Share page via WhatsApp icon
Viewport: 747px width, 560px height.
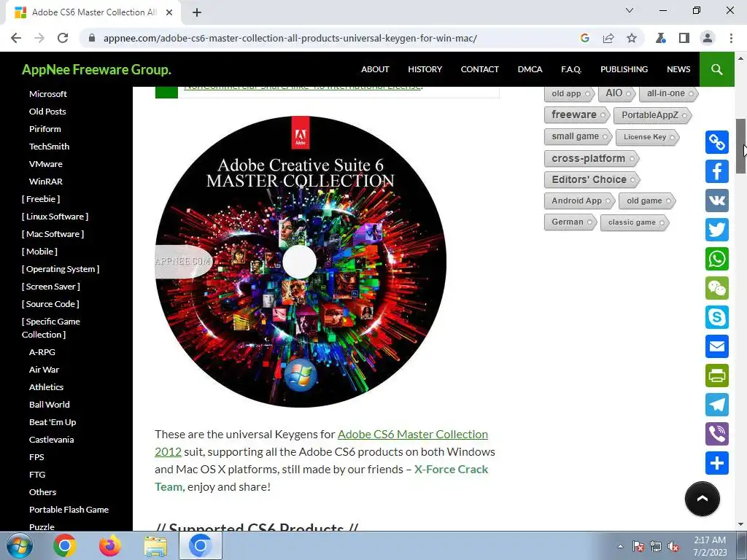tap(717, 259)
